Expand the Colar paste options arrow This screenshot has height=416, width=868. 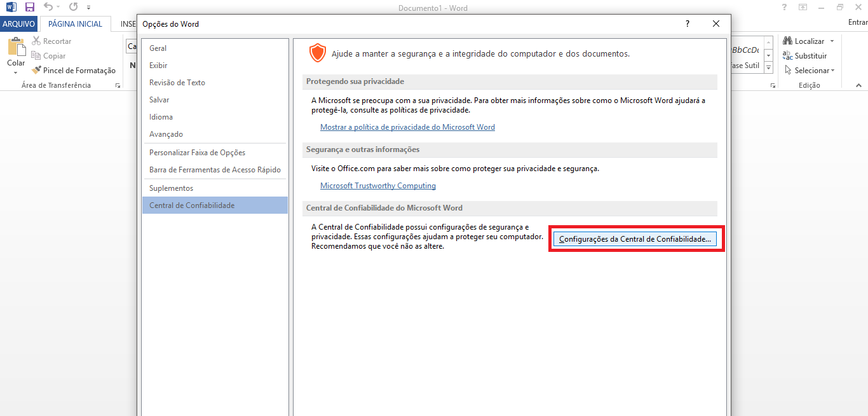point(16,73)
